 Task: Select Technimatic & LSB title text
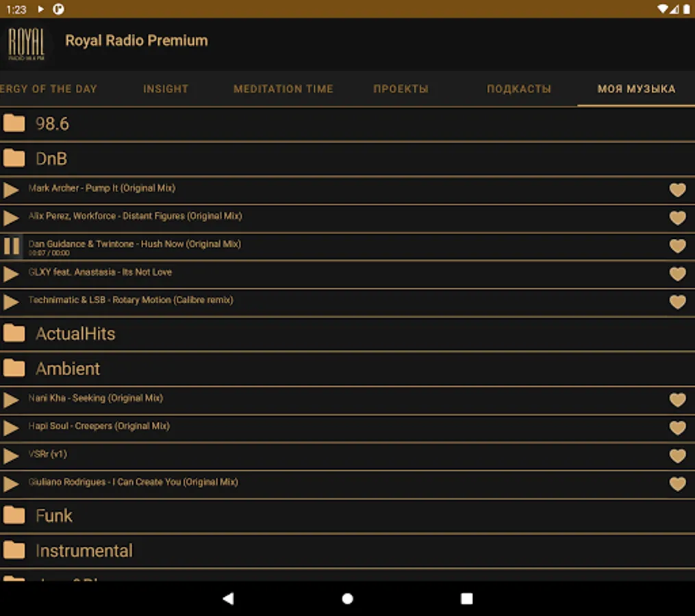(x=131, y=300)
